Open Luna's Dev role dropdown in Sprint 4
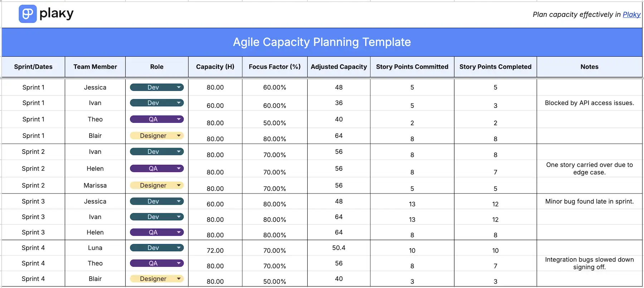The width and height of the screenshot is (644, 288). pyautogui.click(x=156, y=247)
